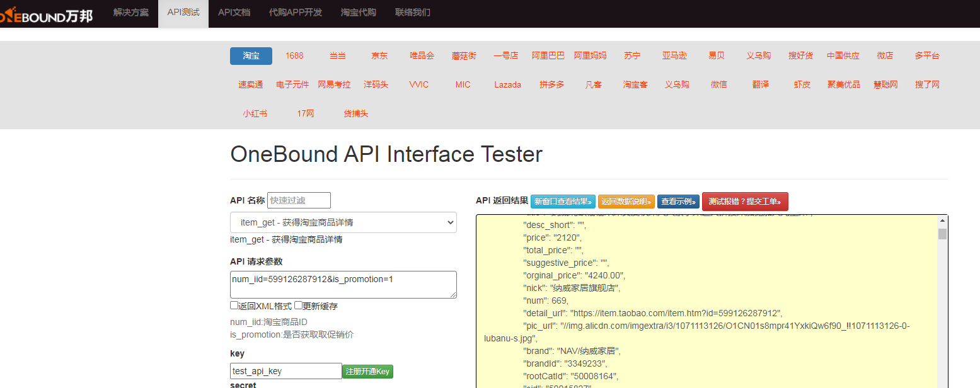Select the 阿里巴巴 platform link
Viewport: 980px width, 388px height.
pos(548,55)
